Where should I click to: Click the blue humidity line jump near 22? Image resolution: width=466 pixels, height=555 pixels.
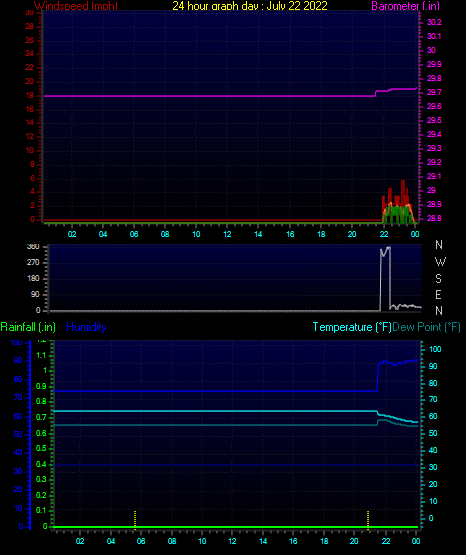378,377
